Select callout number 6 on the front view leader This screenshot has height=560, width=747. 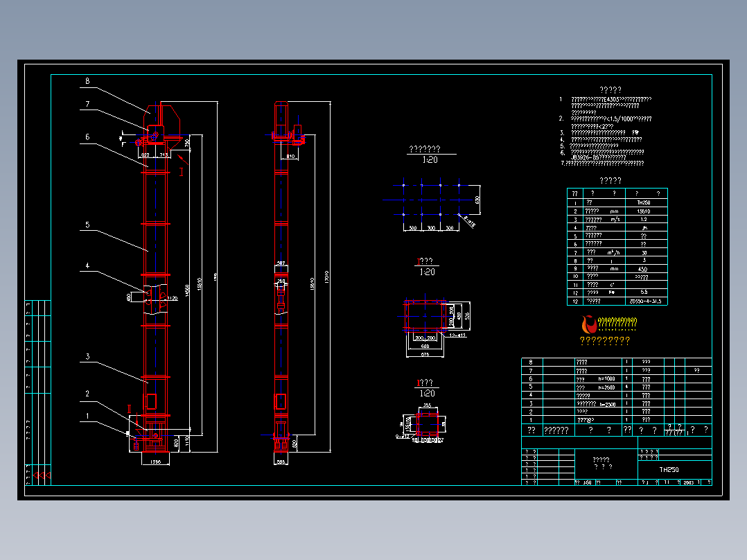pyautogui.click(x=87, y=137)
